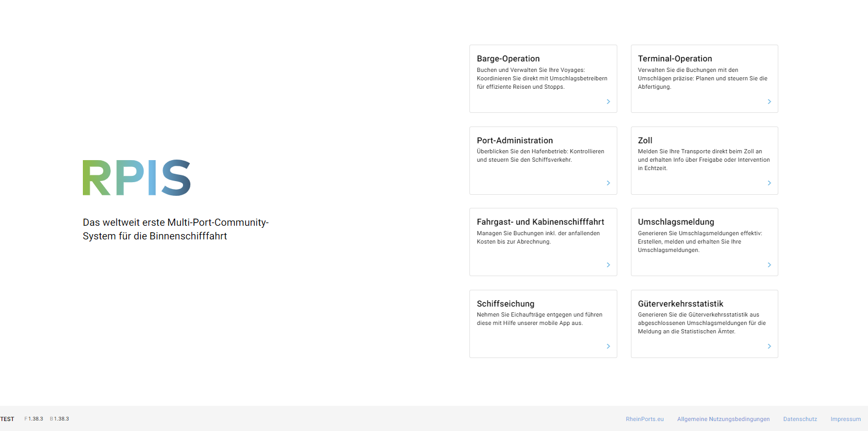Click the chevron arrow on the Umschlagsmeldung card
Screen dimensions: 868x431
click(x=769, y=265)
